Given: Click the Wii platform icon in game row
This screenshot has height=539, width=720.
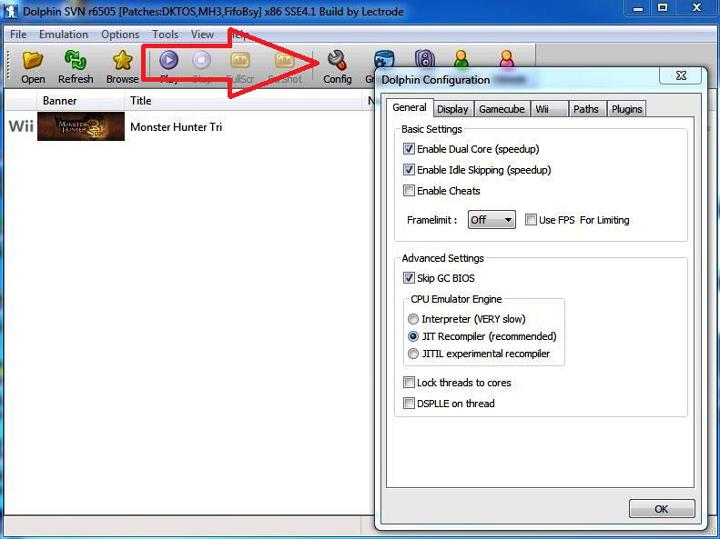Looking at the screenshot, I should [21, 126].
